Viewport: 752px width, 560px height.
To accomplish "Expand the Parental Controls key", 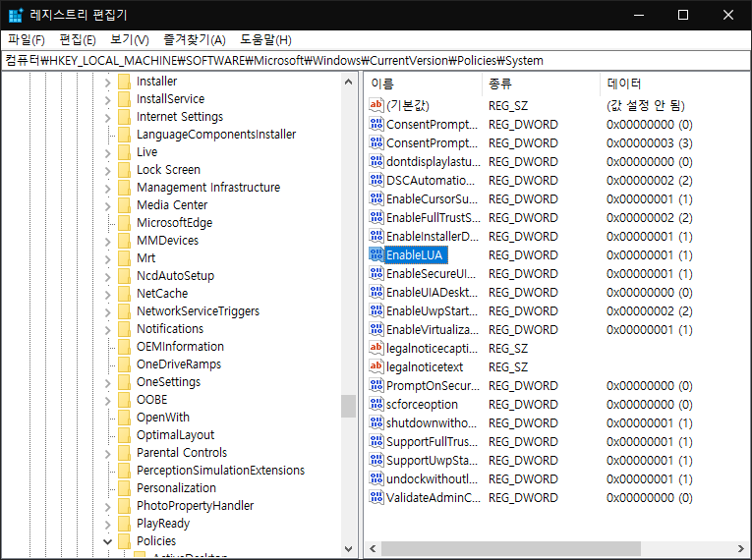I will 108,454.
